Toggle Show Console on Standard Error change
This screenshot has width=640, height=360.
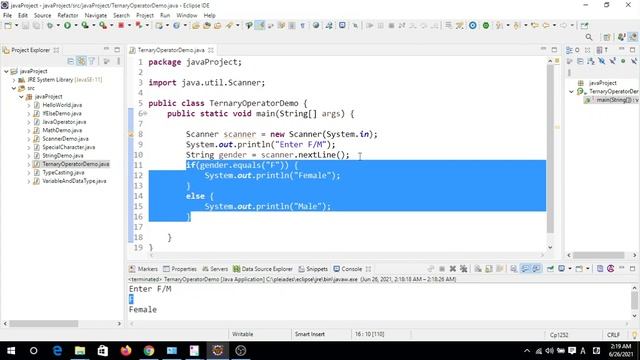(536, 269)
